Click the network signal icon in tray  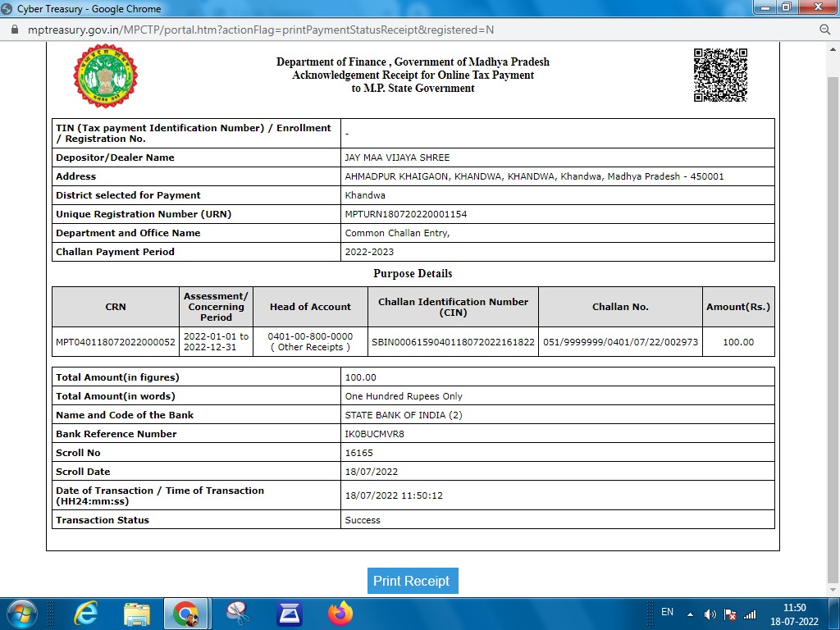[749, 614]
